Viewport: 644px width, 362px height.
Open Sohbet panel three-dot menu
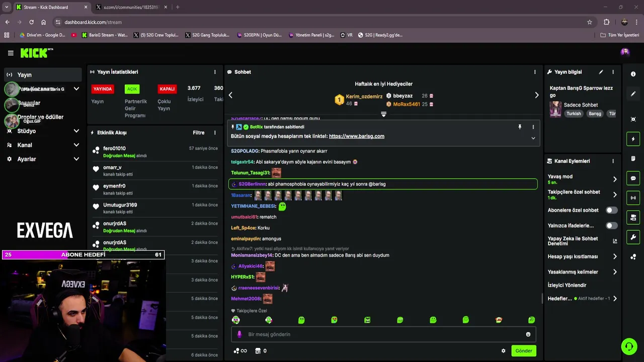click(535, 72)
